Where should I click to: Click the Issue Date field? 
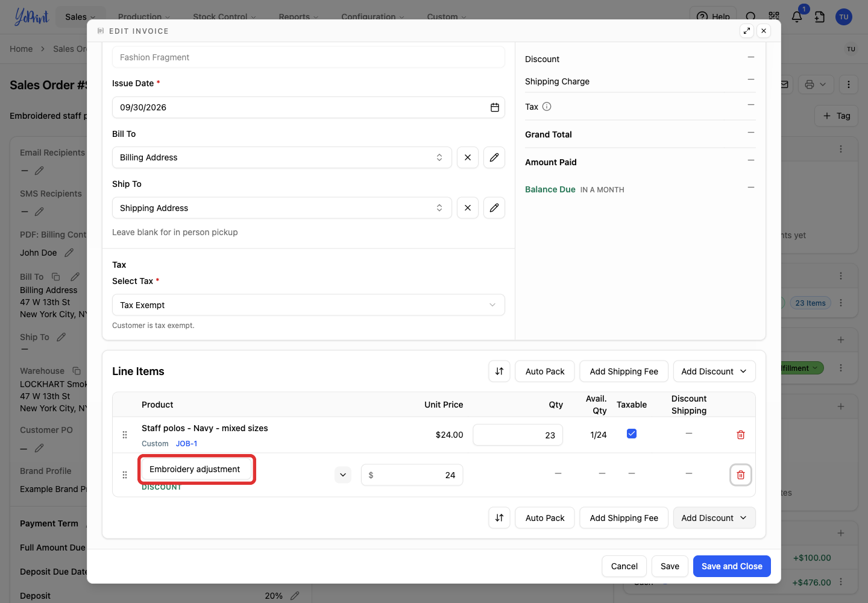(309, 107)
